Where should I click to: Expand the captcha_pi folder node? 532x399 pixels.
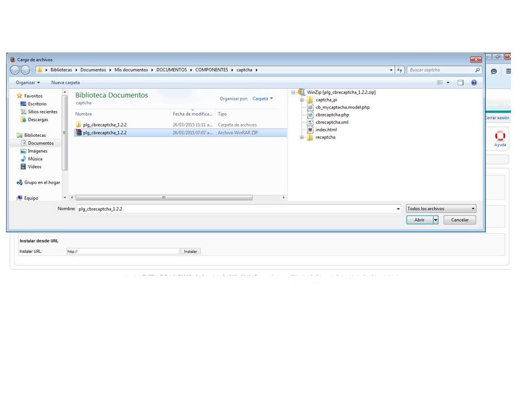pos(301,100)
